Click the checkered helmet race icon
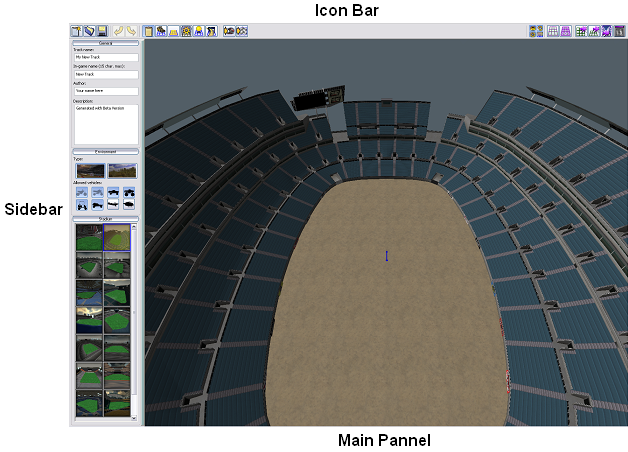Image resolution: width=628 pixels, height=452 pixels. tap(242, 31)
